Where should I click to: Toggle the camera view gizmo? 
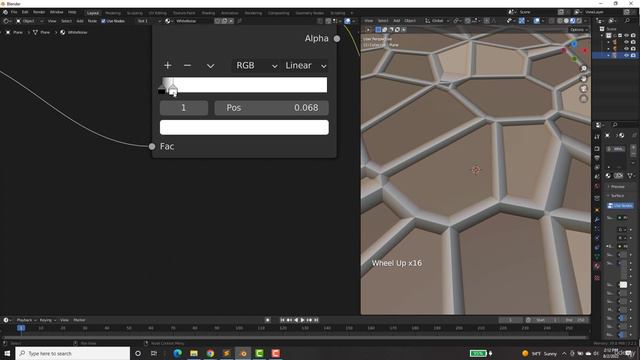pos(584,89)
